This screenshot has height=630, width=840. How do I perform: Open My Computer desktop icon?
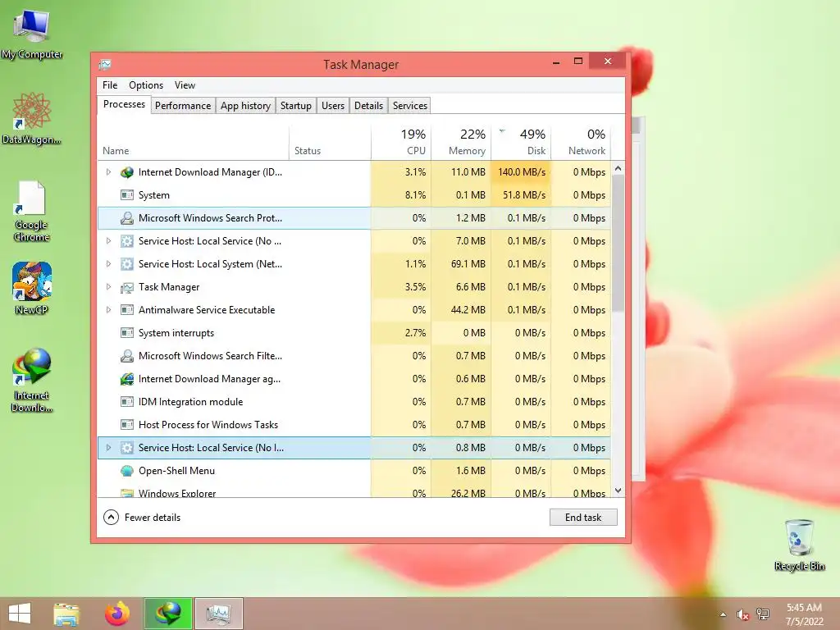[32, 33]
